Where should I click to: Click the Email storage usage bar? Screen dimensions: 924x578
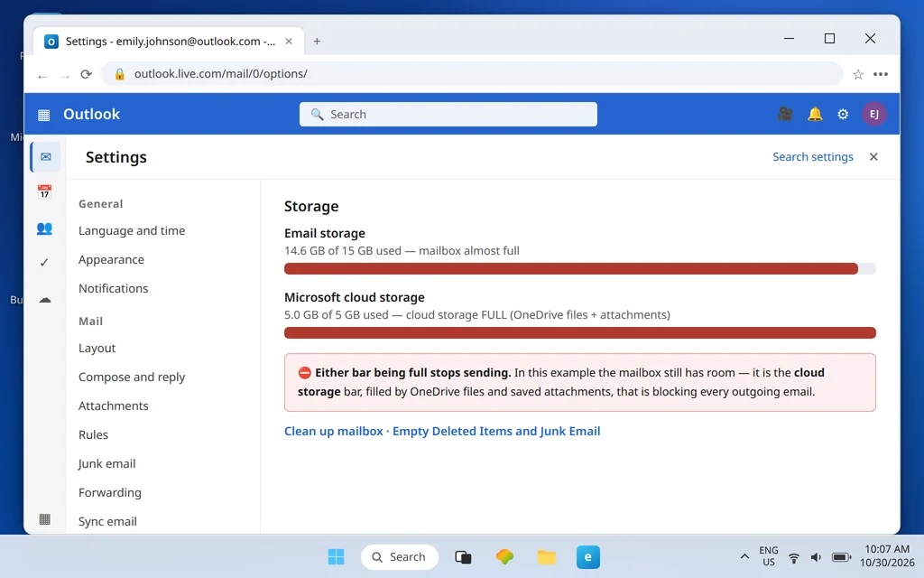tap(580, 269)
